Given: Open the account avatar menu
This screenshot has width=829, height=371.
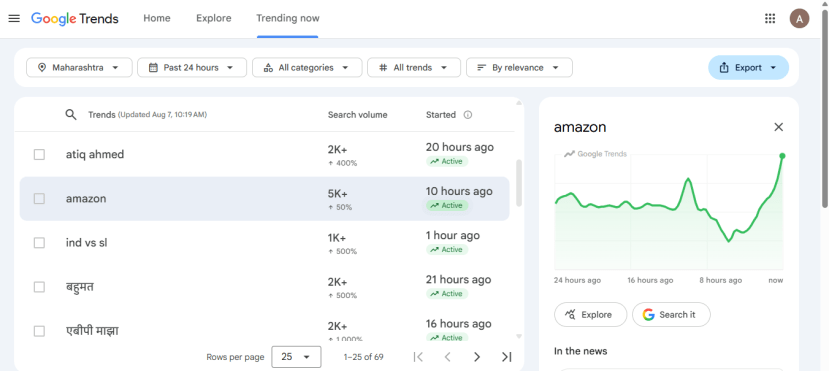Looking at the screenshot, I should pyautogui.click(x=799, y=18).
